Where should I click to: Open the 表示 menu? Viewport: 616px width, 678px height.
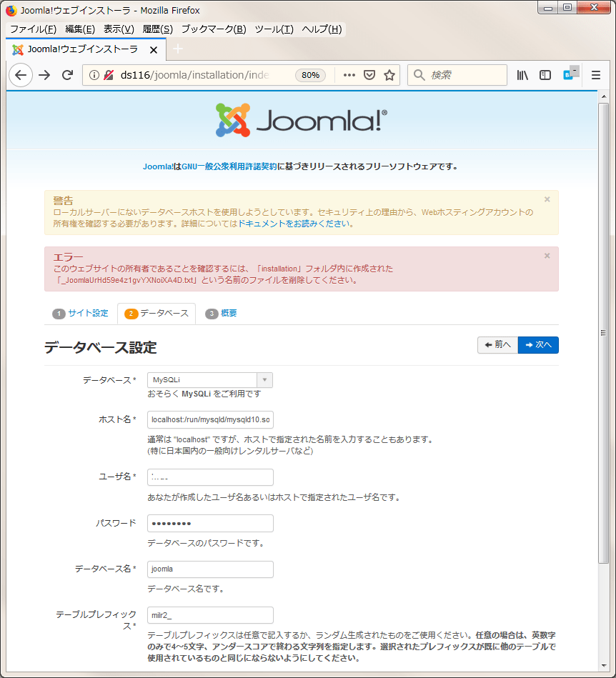tap(119, 29)
